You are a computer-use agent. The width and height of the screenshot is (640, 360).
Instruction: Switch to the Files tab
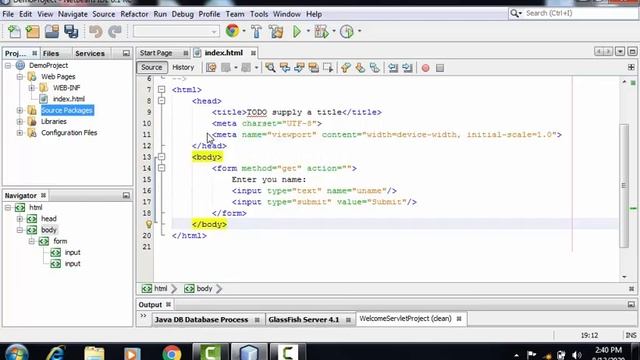51,53
